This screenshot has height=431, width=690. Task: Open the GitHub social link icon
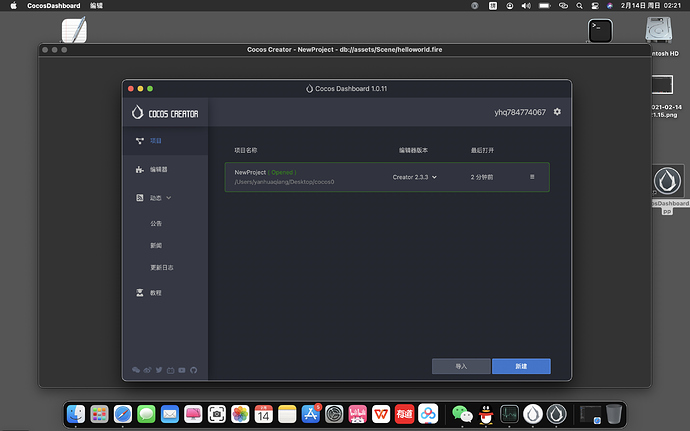coord(194,370)
